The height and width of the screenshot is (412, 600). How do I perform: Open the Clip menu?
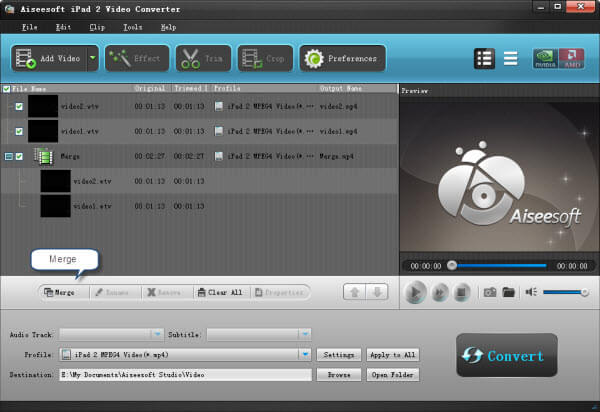click(97, 27)
